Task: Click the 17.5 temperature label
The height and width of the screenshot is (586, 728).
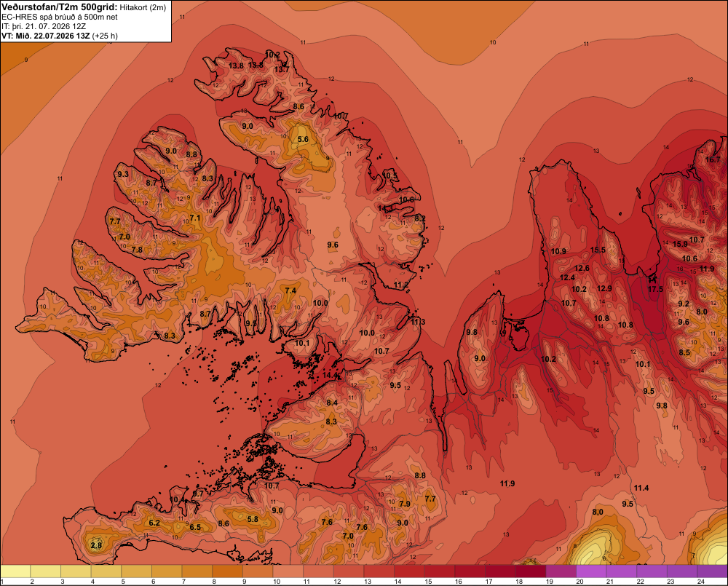Action: tap(655, 289)
